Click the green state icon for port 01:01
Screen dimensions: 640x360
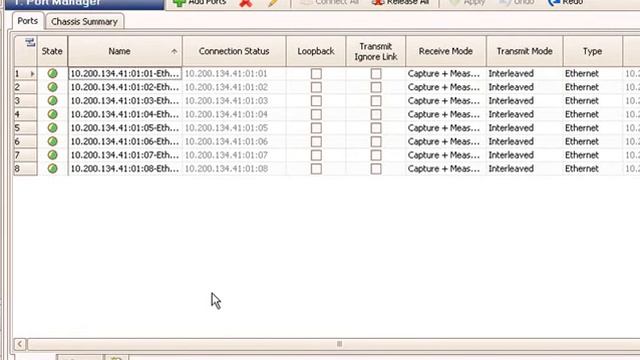pos(52,73)
